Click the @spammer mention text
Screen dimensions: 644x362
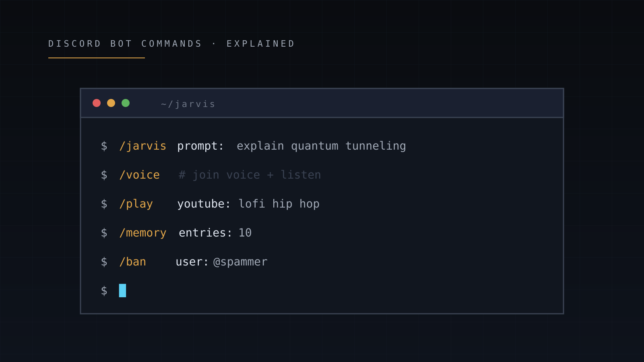click(240, 262)
